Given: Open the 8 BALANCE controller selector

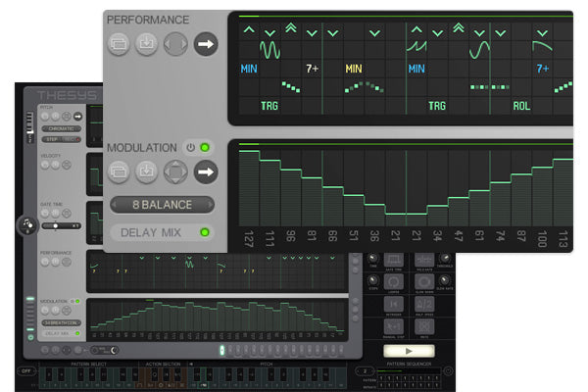Looking at the screenshot, I should coord(163,205).
